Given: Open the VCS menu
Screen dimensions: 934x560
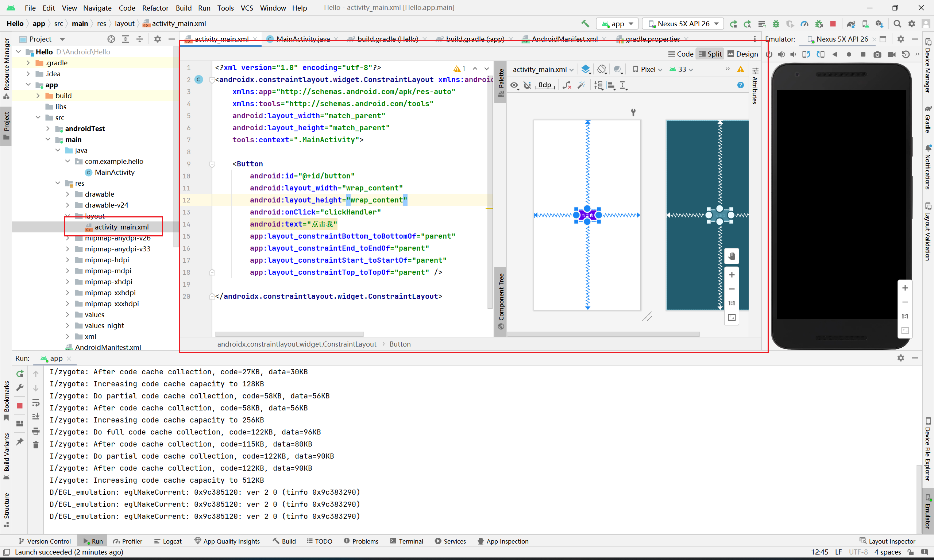Looking at the screenshot, I should 247,8.
